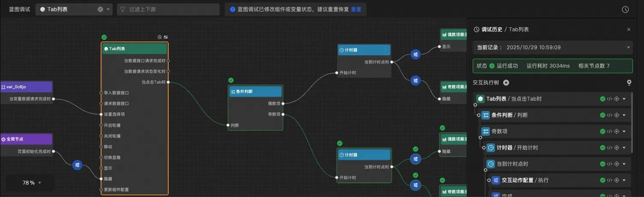This screenshot has width=644, height=197.
Task: Click 偶数项 output port on 条件判断 node
Action: click(283, 103)
